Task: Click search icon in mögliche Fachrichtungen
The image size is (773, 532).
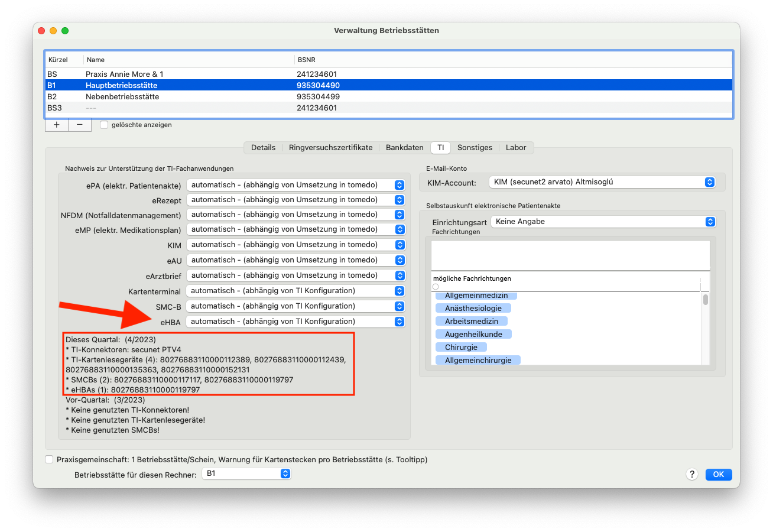Action: 436,287
